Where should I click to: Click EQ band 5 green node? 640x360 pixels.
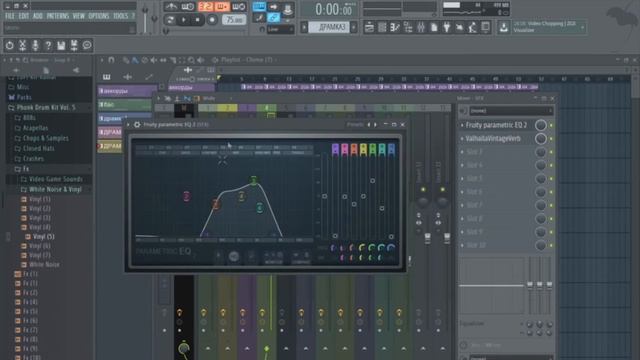click(x=253, y=180)
